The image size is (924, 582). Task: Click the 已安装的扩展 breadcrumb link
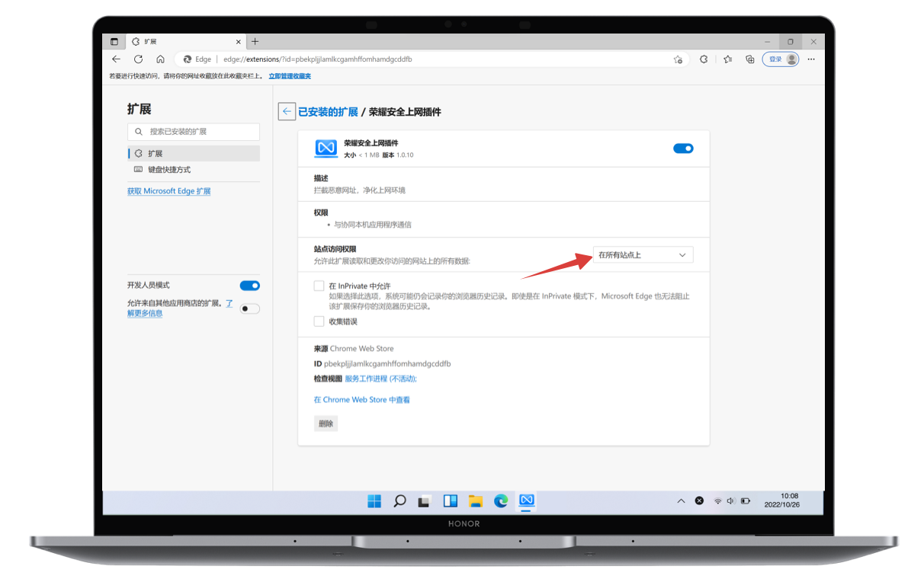(328, 112)
